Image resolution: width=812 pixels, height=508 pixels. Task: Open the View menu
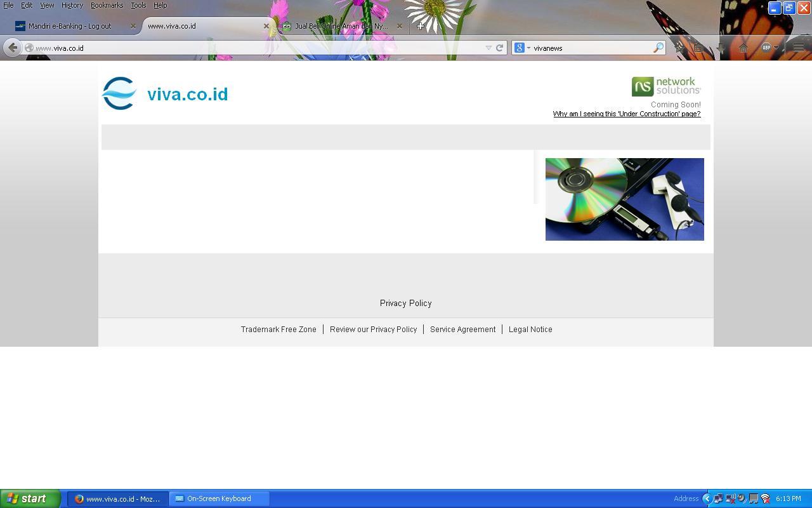pyautogui.click(x=47, y=5)
